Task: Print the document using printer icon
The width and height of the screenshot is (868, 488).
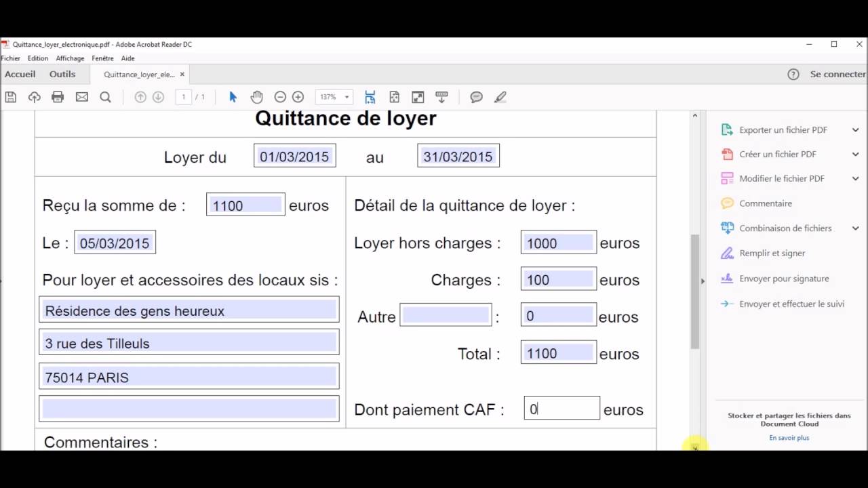Action: (x=58, y=97)
